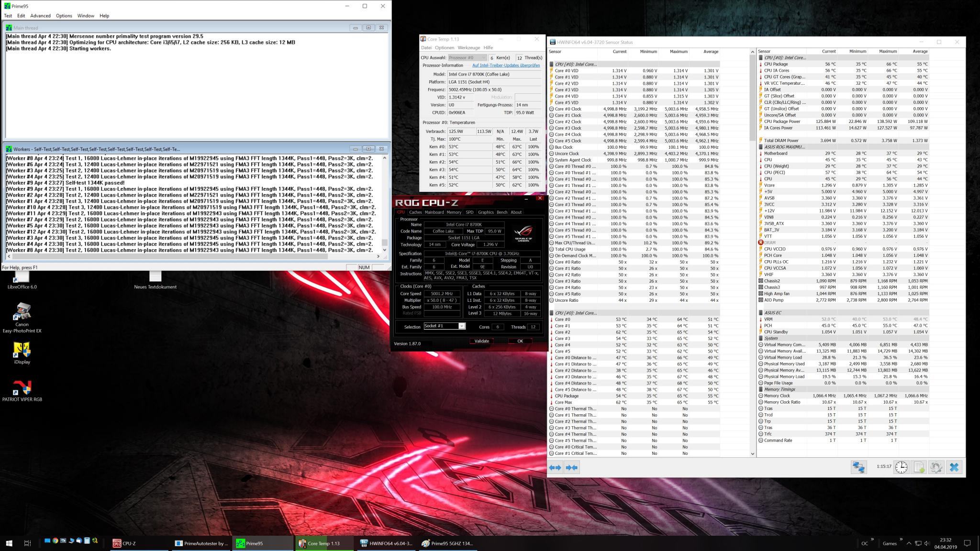Click HWiNFO expand columns arrows icon
This screenshot has height=551, width=980.
pos(555,467)
